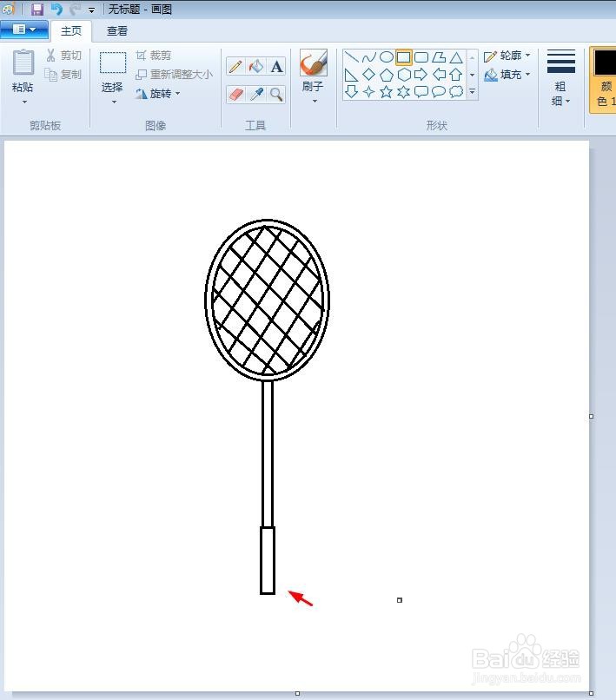616x700 pixels.
Task: Click the canvas right-edge resize handle
Action: pos(591,416)
